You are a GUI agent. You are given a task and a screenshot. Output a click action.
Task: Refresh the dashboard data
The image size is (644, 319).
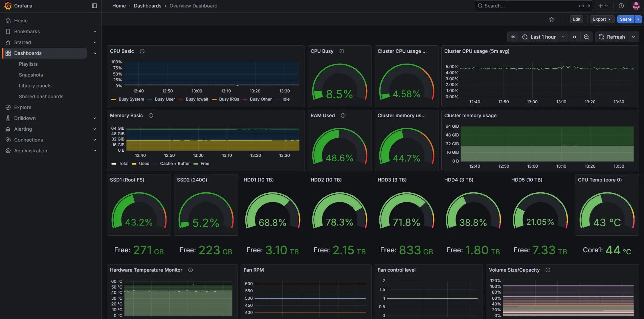click(612, 37)
